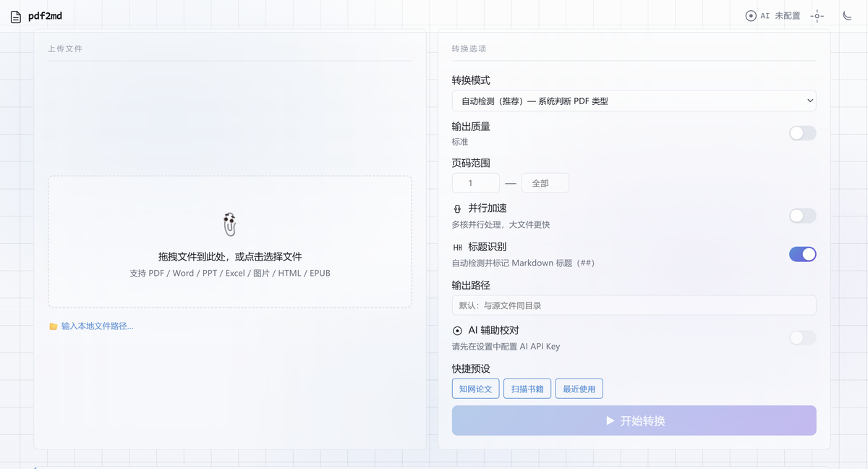
Task: Enable the 并行加速 switch
Action: [x=802, y=216]
